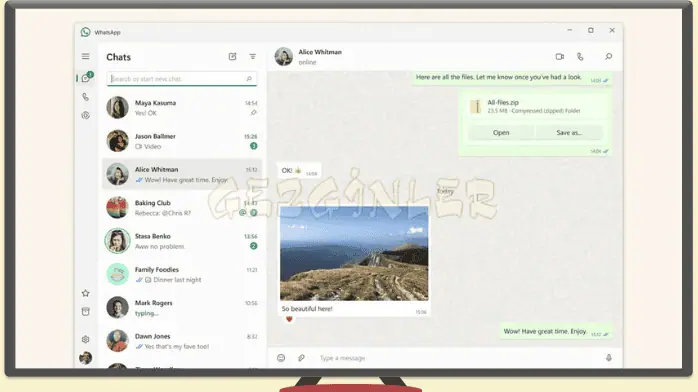The image size is (698, 392).
Task: Click Stasa Benko's avatar with status ring
Action: 118,241
